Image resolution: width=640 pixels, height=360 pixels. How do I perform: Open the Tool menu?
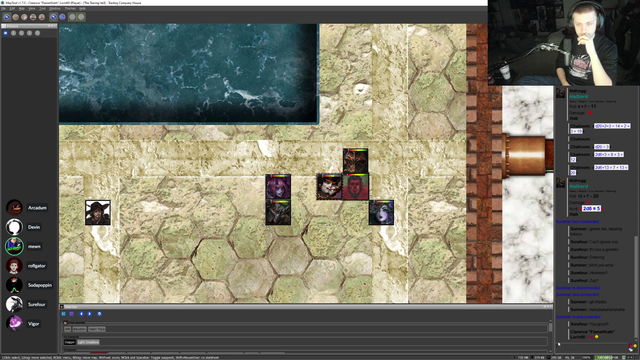pos(42,8)
